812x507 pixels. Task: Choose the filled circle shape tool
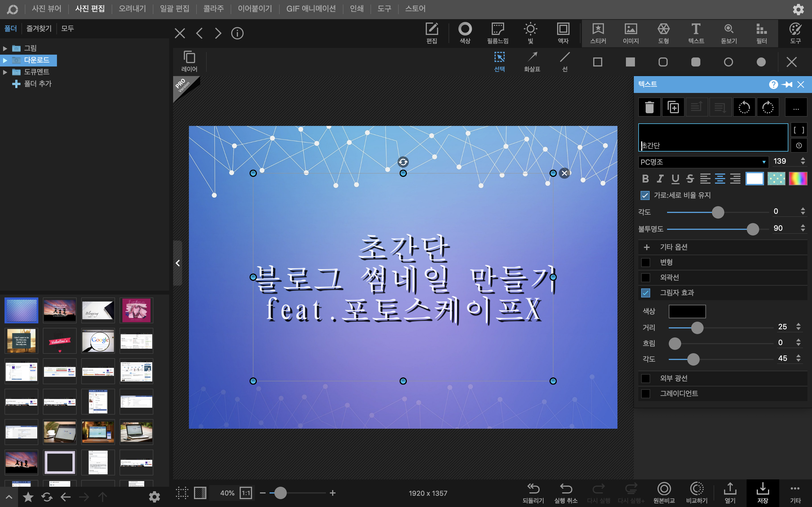point(761,62)
